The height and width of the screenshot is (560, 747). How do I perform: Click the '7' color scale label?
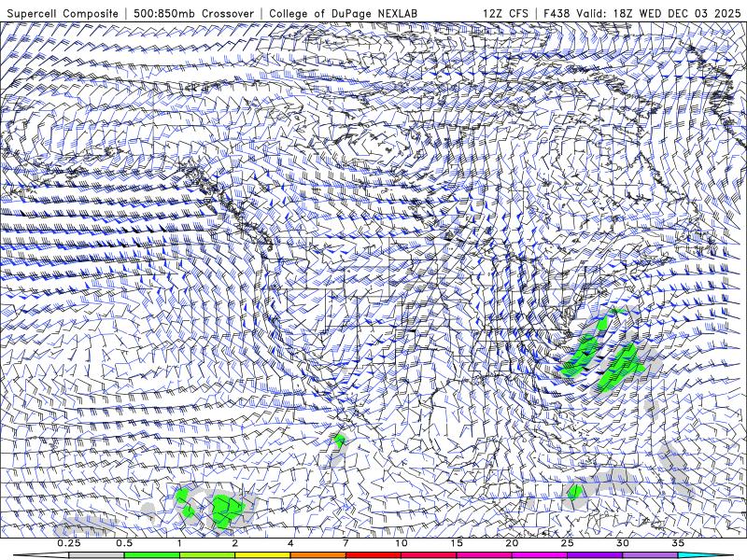[x=345, y=543]
